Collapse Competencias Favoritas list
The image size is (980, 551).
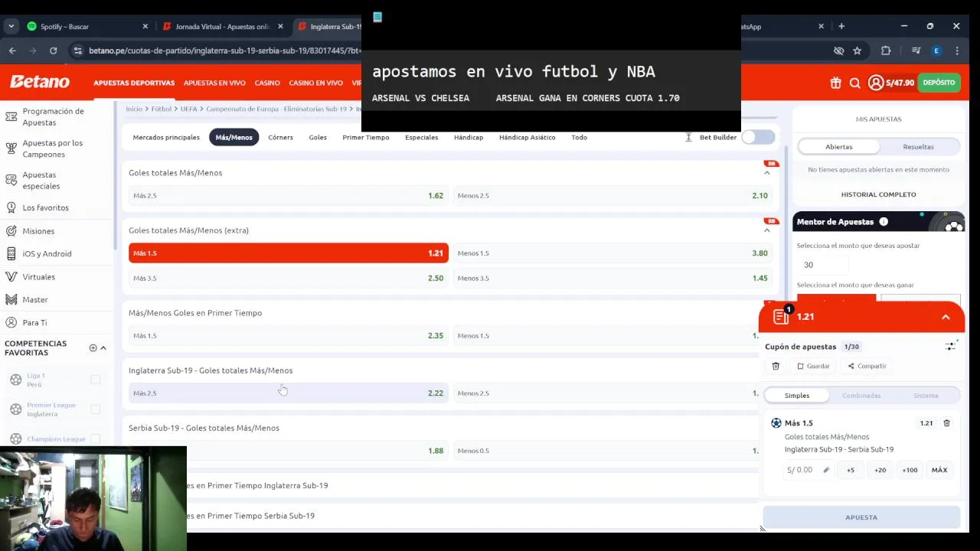pyautogui.click(x=103, y=348)
